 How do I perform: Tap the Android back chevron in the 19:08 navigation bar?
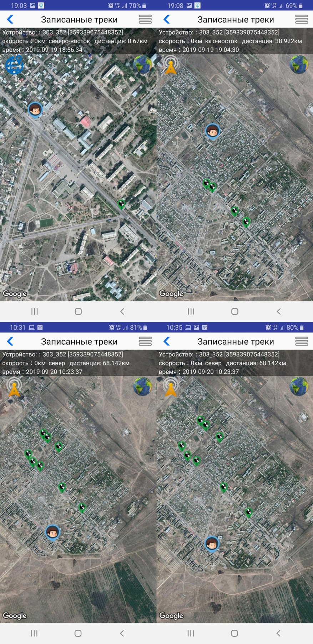click(x=278, y=311)
